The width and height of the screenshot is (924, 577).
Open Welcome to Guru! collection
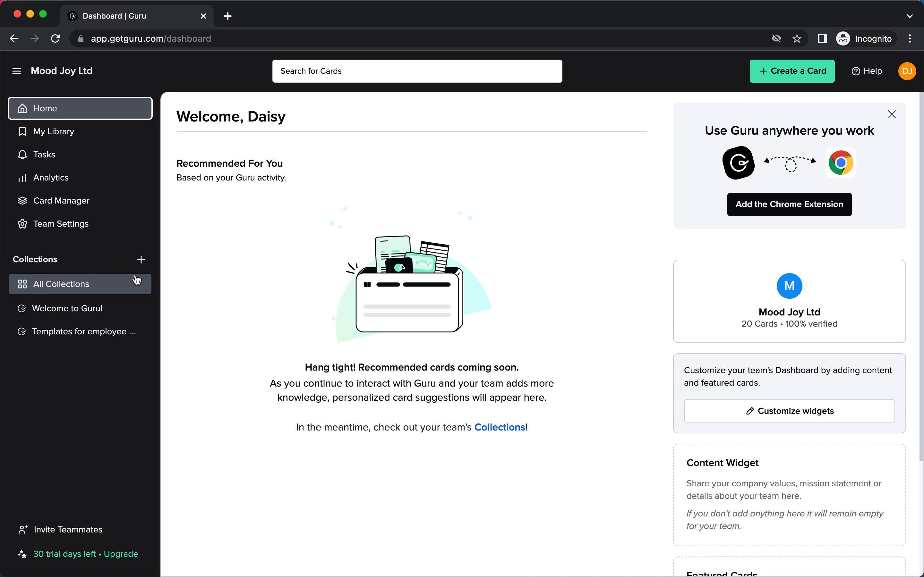[x=67, y=308]
